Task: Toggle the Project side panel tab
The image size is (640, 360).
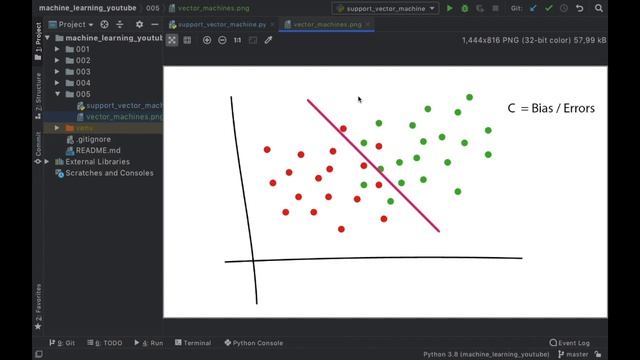Action: 38,41
